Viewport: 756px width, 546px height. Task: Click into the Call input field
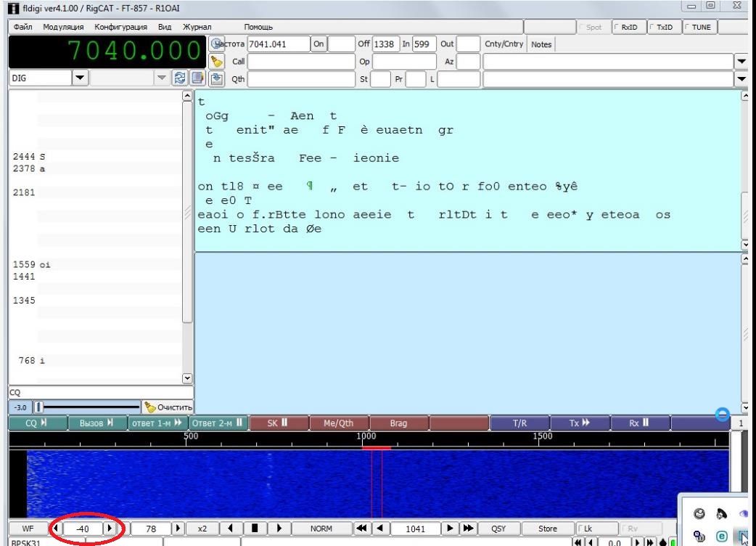pos(301,61)
